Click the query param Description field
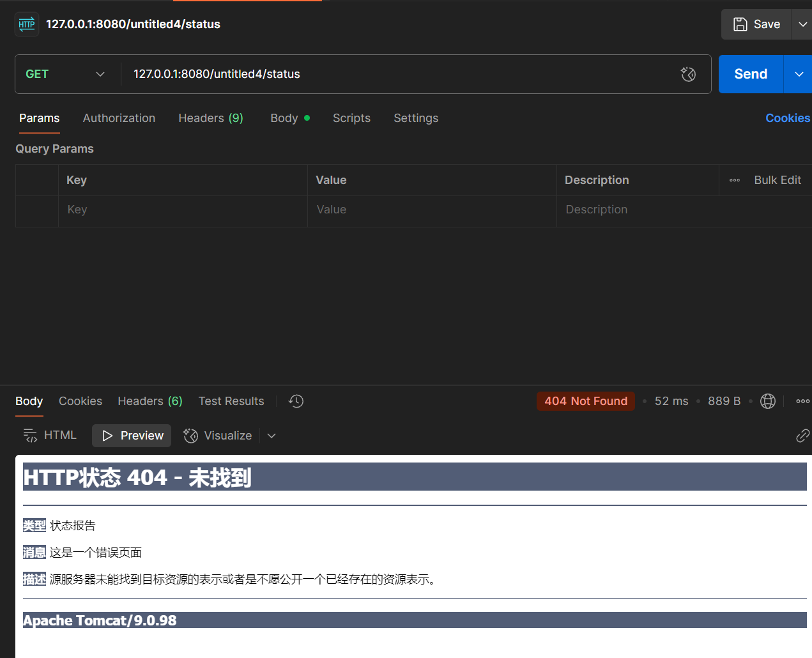This screenshot has height=658, width=812. tap(684, 210)
